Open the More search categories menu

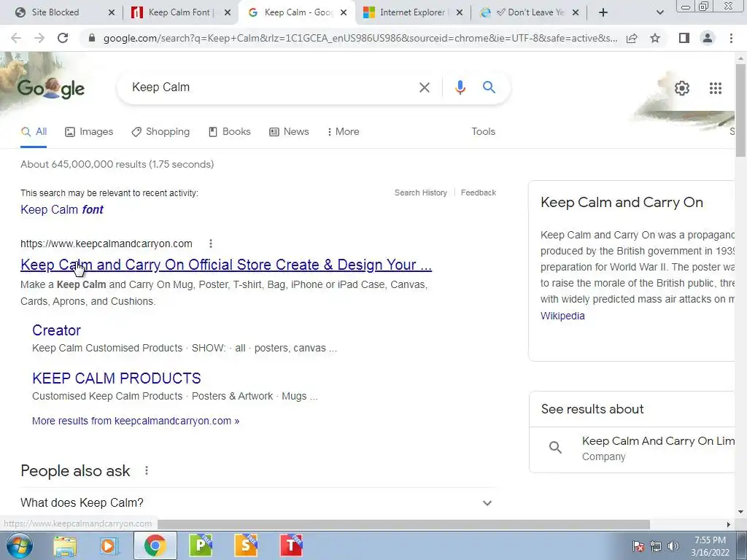click(343, 132)
